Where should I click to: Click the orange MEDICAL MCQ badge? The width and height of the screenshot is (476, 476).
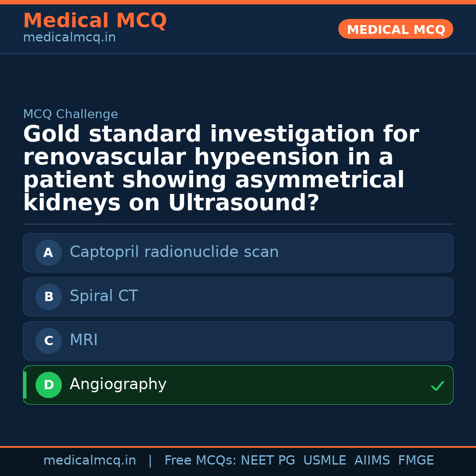[x=396, y=30]
